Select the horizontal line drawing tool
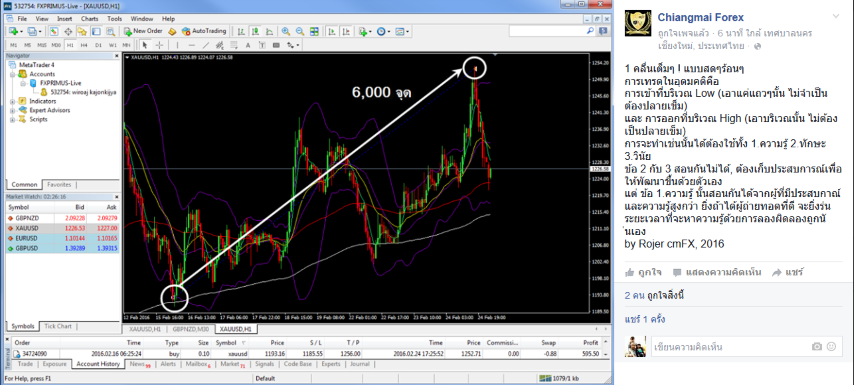This screenshot has height=385, width=854. click(192, 45)
